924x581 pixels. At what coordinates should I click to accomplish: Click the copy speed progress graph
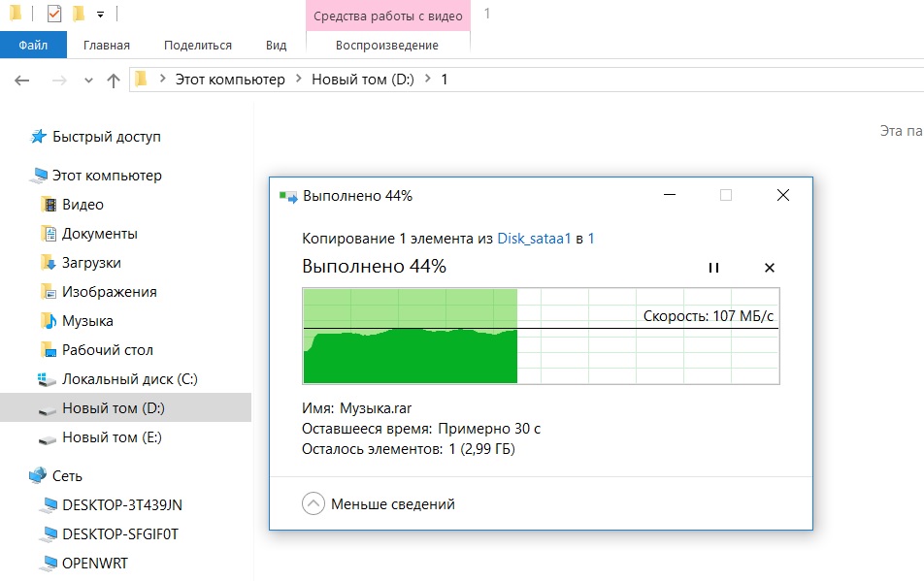click(x=541, y=337)
